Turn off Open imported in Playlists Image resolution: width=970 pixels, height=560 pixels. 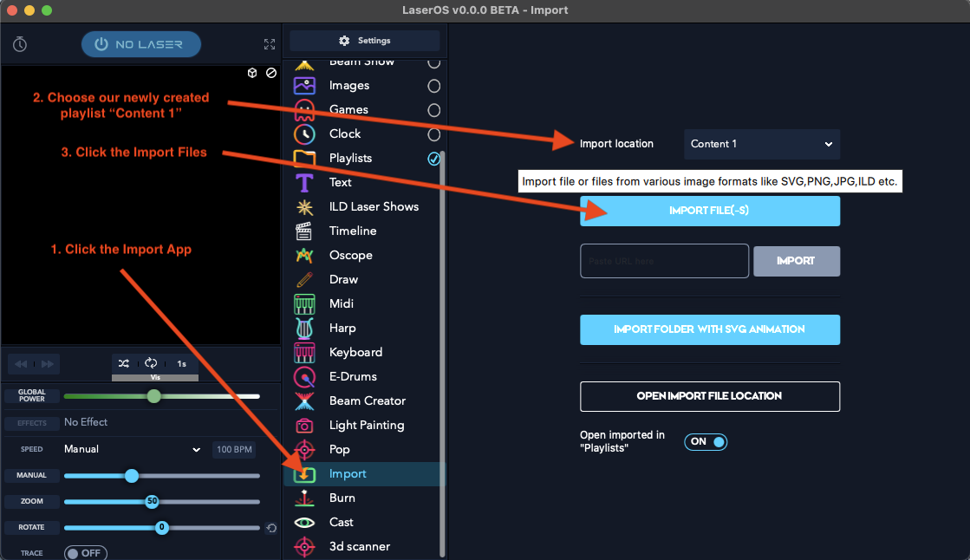point(706,442)
